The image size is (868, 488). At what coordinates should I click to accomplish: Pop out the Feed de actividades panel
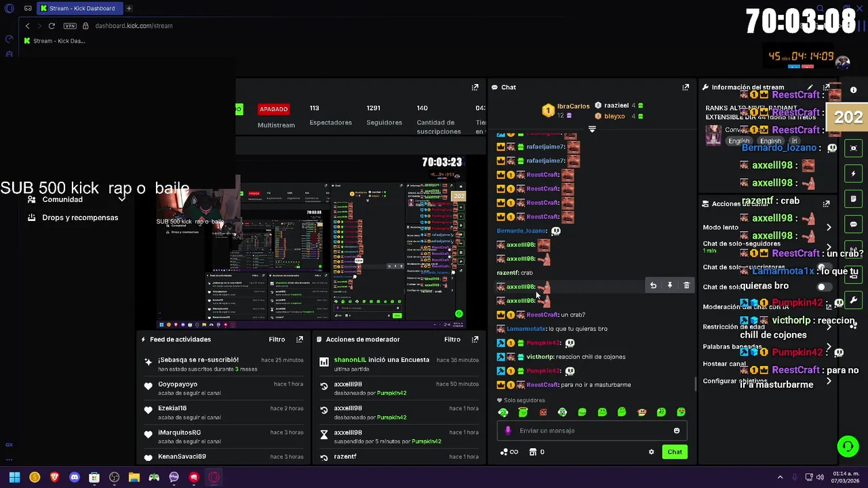click(x=299, y=340)
